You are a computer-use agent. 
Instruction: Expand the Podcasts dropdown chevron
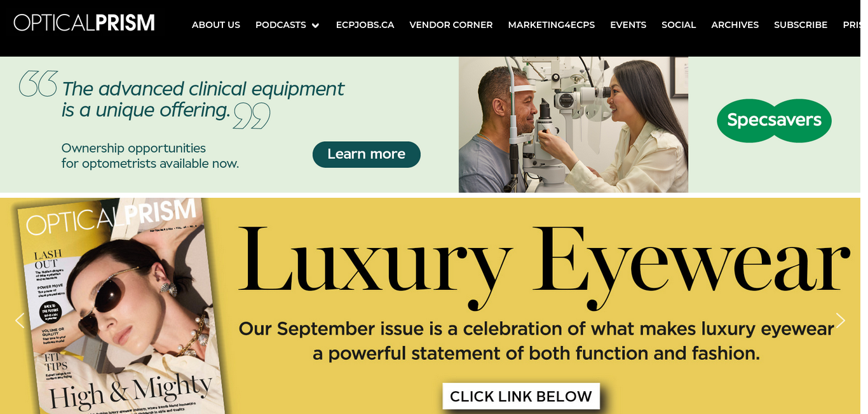(x=315, y=25)
